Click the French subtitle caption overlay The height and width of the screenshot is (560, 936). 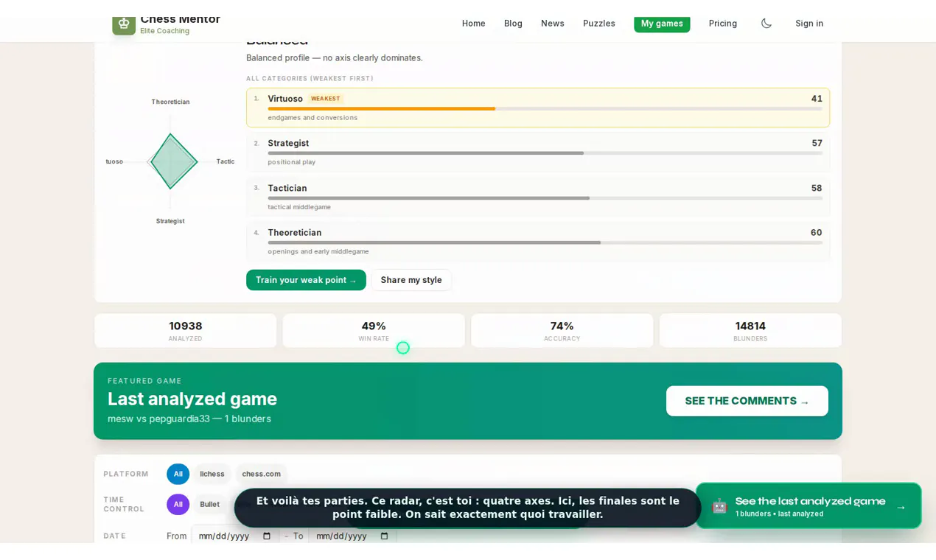468,508
